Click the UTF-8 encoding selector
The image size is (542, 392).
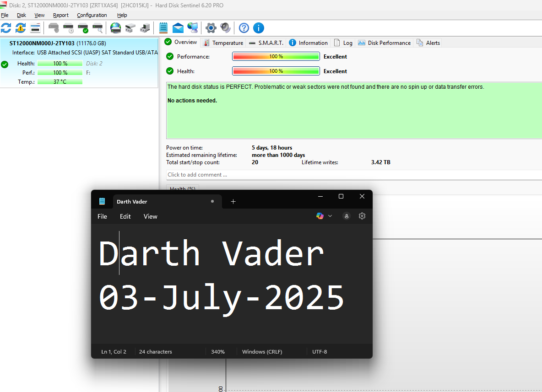320,352
